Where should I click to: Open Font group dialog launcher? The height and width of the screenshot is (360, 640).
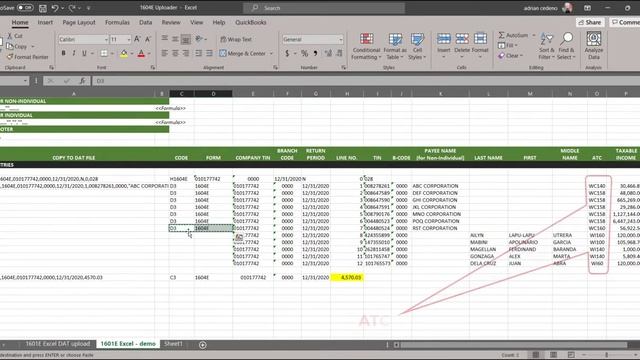coord(153,67)
